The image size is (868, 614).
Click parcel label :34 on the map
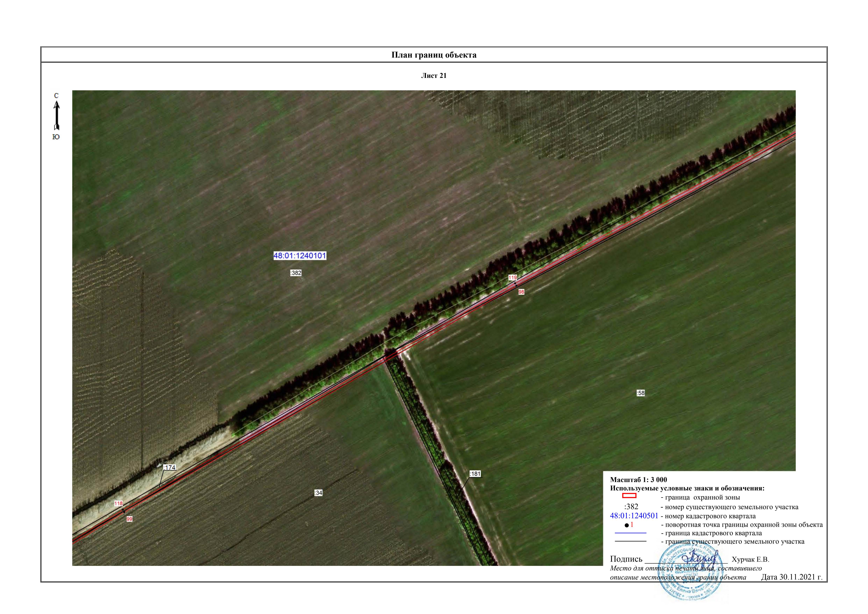click(318, 493)
